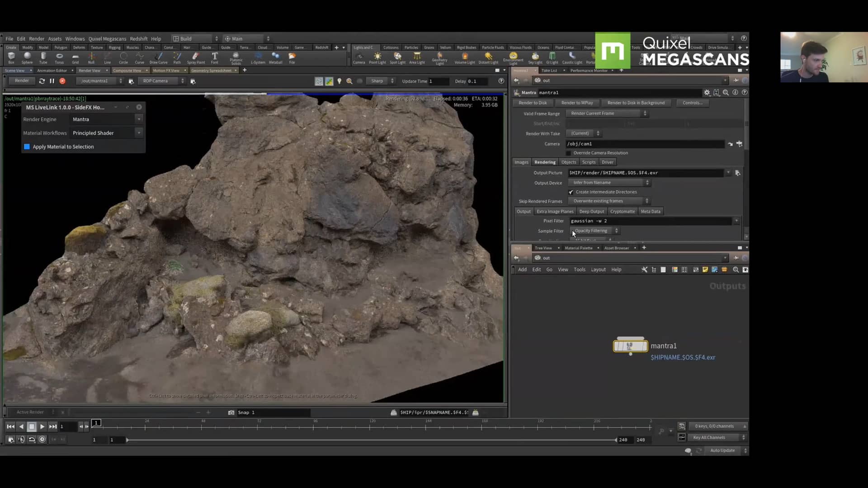
Task: Select the Point Light tool on the shelf
Action: point(377,57)
